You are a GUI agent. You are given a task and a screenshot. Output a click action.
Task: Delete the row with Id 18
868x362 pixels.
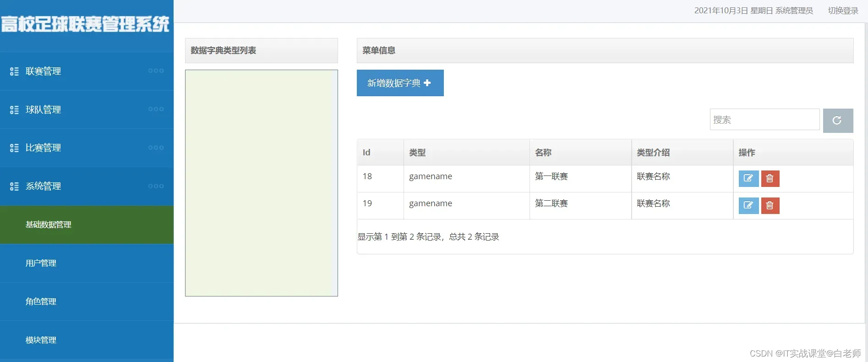tap(770, 178)
